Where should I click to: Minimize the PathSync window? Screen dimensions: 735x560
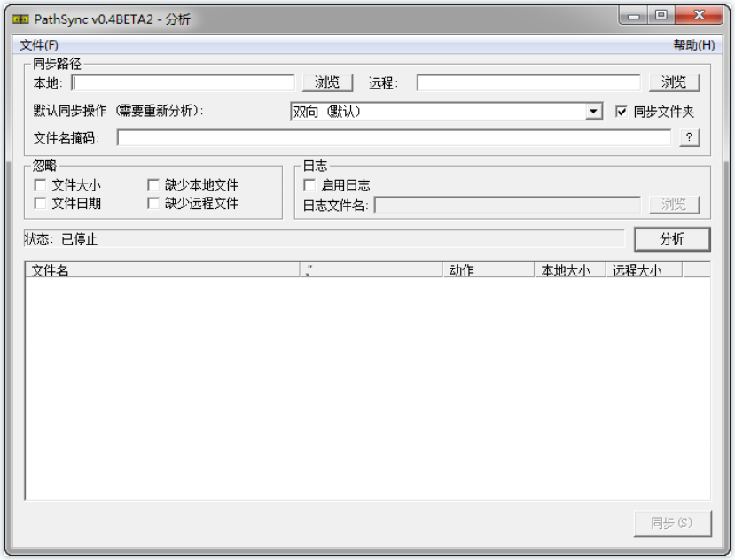point(634,15)
